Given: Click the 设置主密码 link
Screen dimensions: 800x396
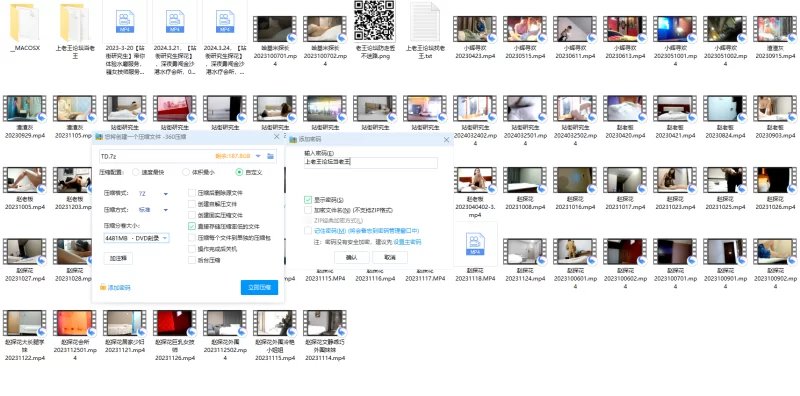Looking at the screenshot, I should [407, 242].
